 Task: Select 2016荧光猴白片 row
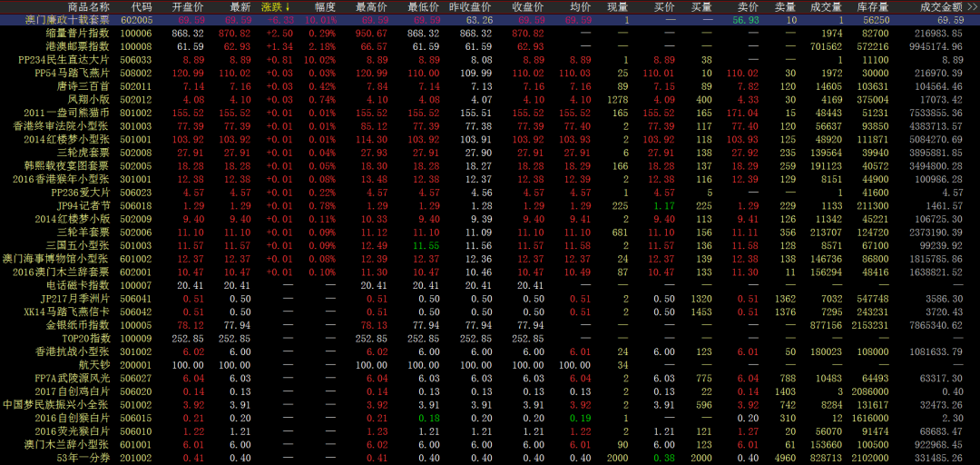[x=490, y=431]
